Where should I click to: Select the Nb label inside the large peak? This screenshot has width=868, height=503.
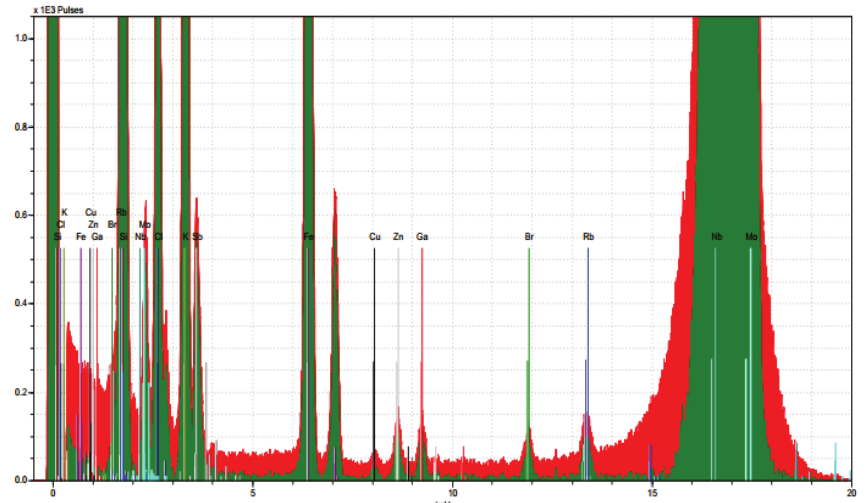tap(717, 237)
